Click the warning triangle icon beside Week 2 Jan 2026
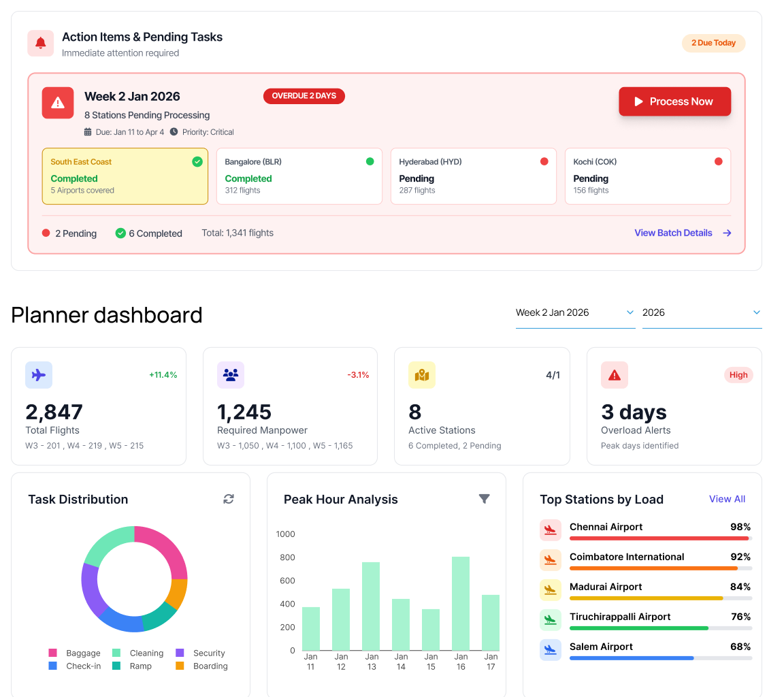Screen dimensions: 784x697 point(57,103)
